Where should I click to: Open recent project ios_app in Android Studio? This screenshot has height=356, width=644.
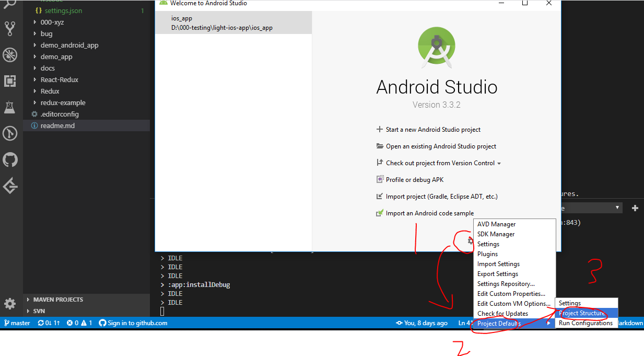pos(233,23)
